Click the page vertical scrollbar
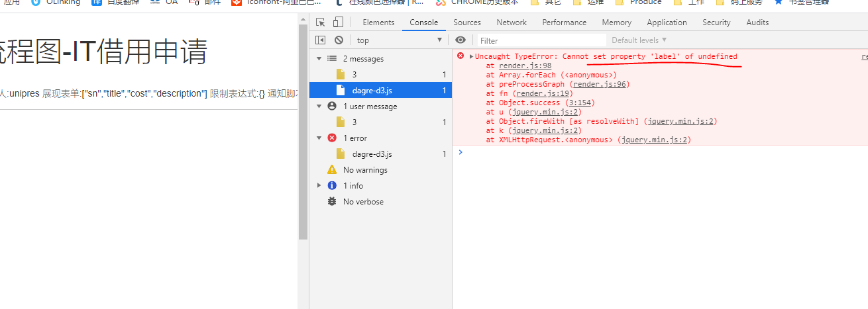The height and width of the screenshot is (309, 868). (x=303, y=132)
